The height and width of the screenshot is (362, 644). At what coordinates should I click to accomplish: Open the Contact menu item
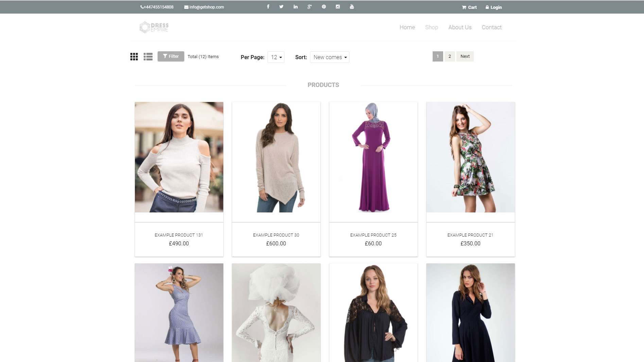[x=491, y=27]
